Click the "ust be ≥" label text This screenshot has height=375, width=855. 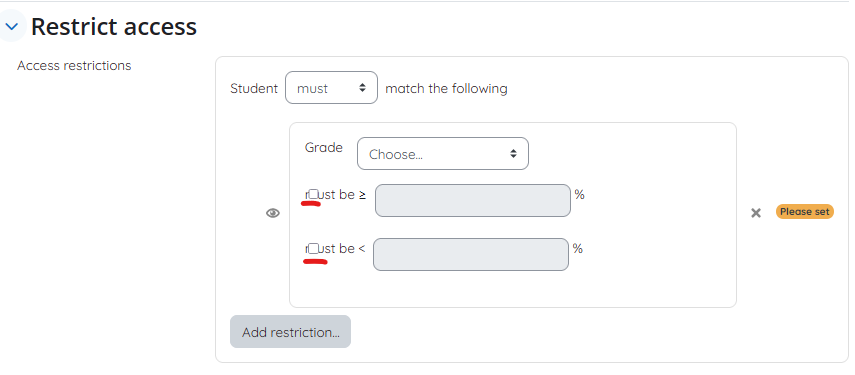click(x=342, y=194)
